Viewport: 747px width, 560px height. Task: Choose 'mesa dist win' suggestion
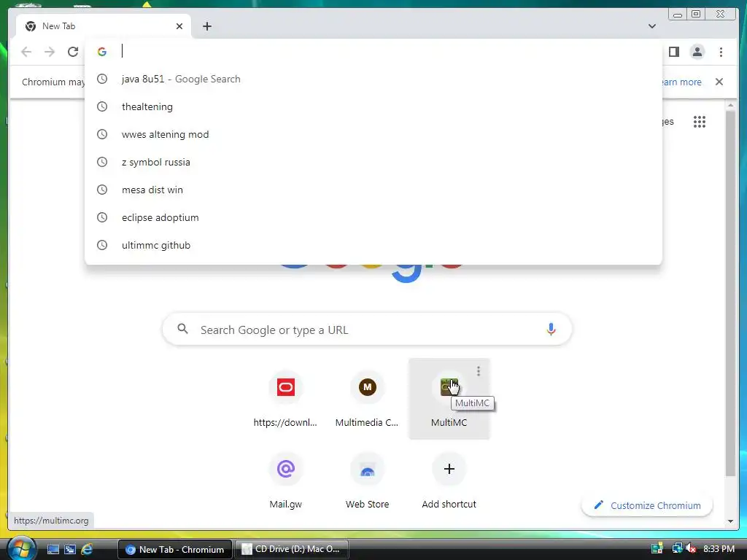[x=373, y=190]
